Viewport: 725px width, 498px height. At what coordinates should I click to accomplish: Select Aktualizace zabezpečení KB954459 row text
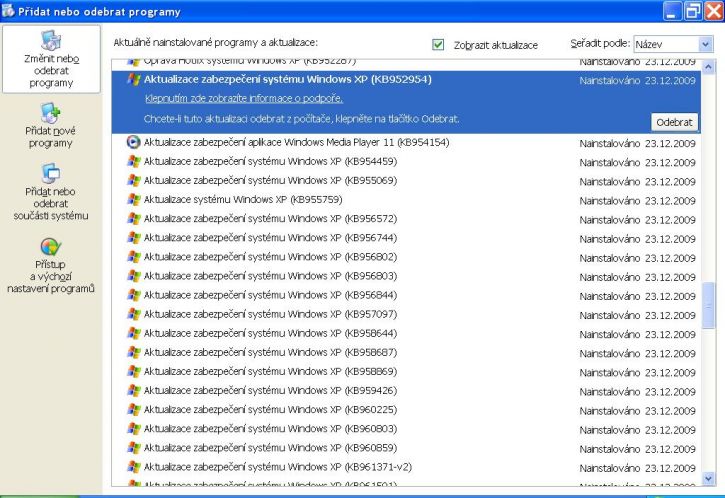270,161
